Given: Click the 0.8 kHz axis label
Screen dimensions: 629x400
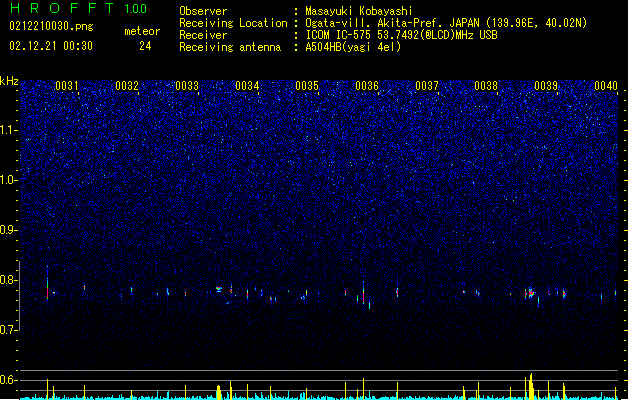Looking at the screenshot, I should coord(9,280).
